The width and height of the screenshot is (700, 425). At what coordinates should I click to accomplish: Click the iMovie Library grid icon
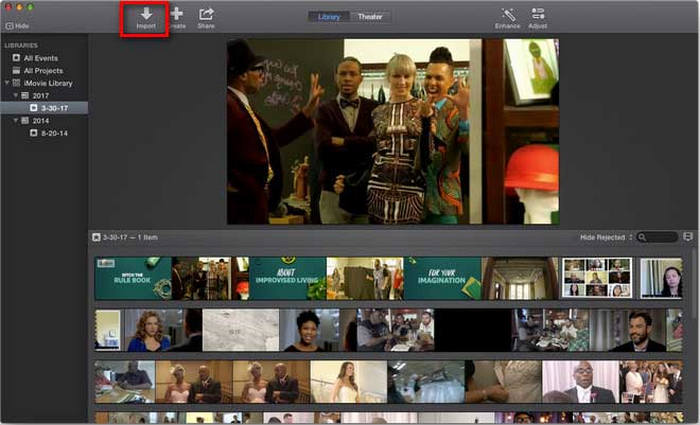click(17, 83)
